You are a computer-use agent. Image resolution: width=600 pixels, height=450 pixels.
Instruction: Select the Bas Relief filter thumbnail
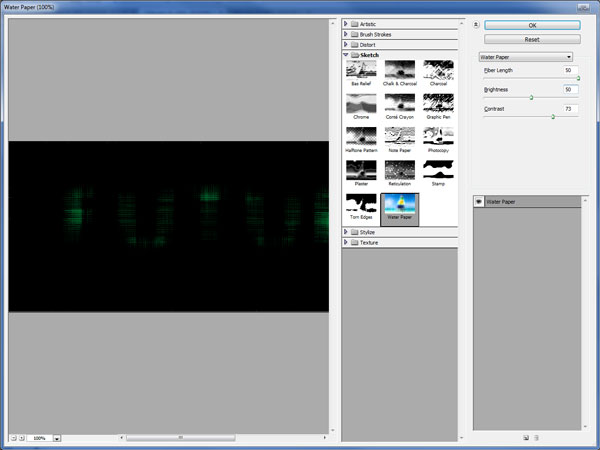tap(361, 72)
